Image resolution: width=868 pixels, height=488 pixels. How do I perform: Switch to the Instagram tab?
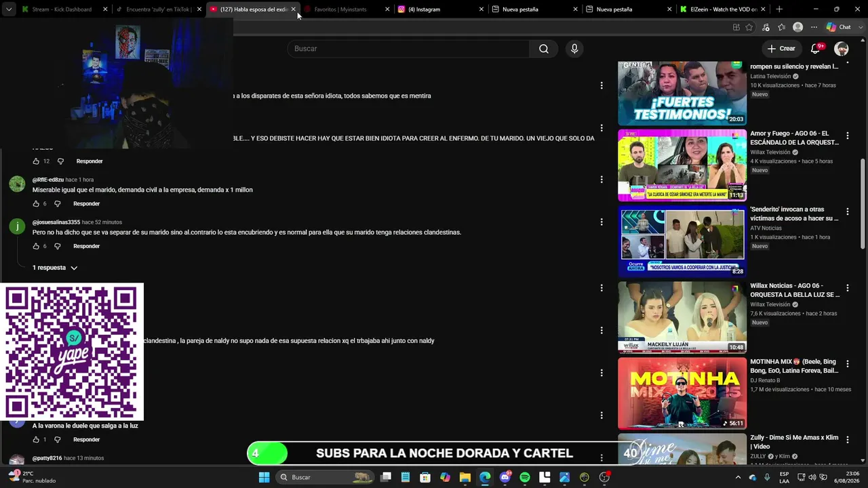[x=441, y=9]
